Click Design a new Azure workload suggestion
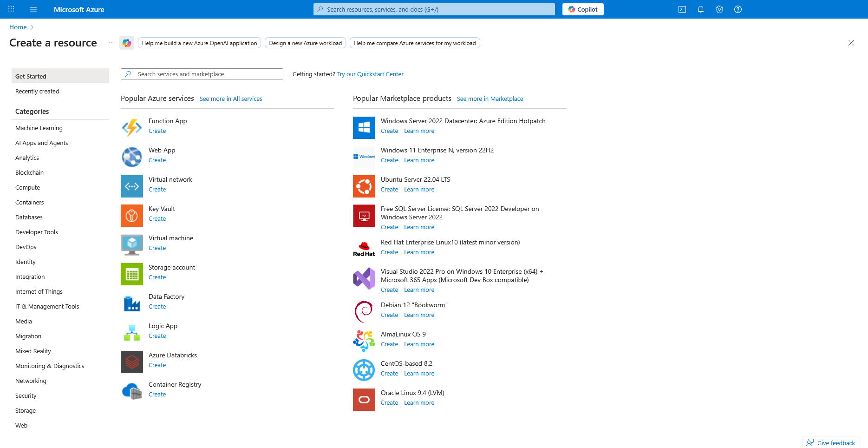 (x=306, y=43)
